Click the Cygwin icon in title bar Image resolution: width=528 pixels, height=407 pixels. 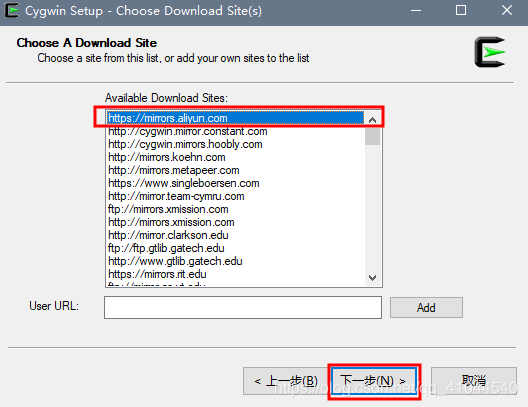(12, 10)
